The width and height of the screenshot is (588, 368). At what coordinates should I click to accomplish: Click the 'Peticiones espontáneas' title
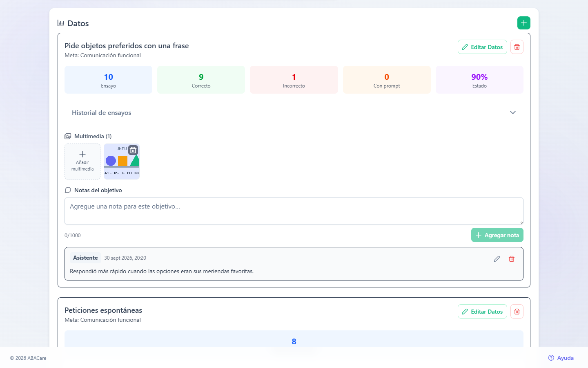pos(103,310)
